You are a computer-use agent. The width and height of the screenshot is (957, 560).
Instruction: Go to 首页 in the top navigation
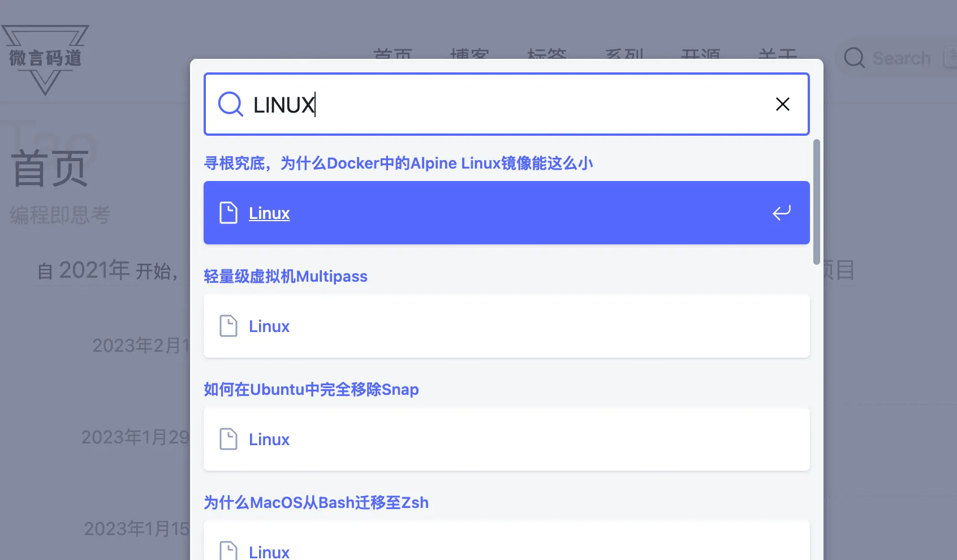[393, 54]
